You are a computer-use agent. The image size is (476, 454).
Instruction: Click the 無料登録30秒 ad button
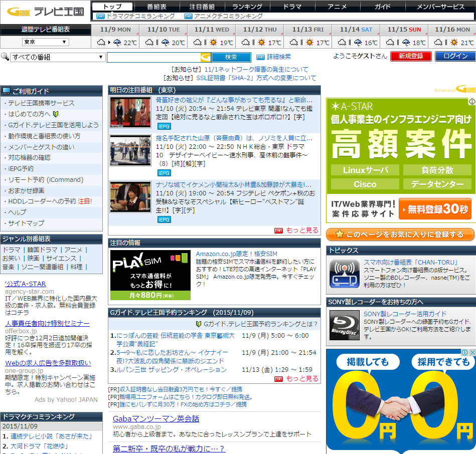tap(435, 208)
